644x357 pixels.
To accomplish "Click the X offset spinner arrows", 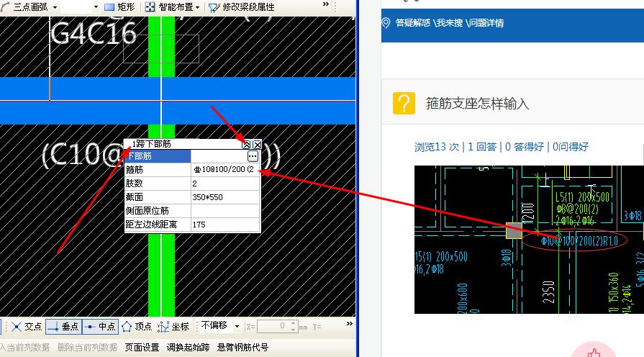I will pos(293,327).
